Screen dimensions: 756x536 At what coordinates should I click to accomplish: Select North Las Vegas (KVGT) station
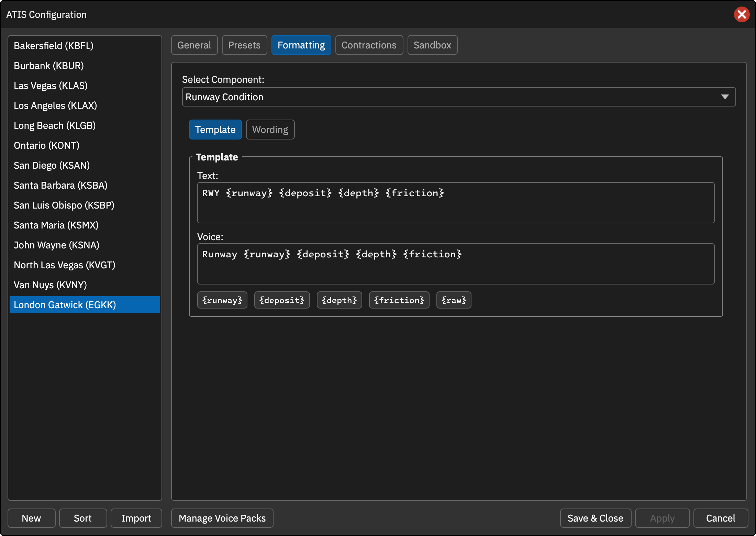pyautogui.click(x=85, y=265)
